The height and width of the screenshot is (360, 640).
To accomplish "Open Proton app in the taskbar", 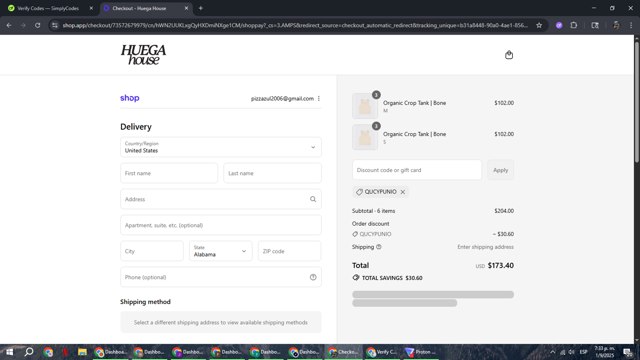I will click(420, 352).
